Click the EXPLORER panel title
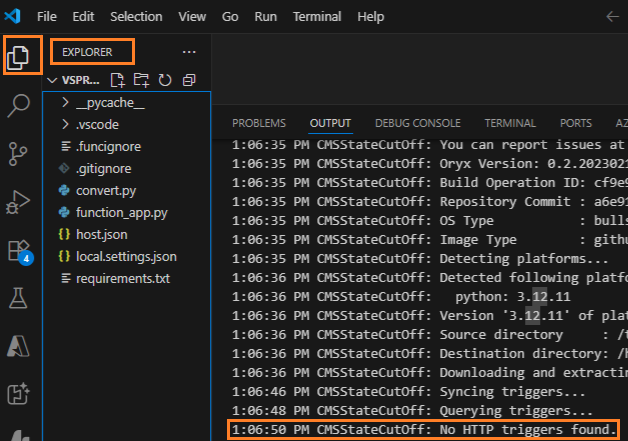The width and height of the screenshot is (628, 441). click(x=87, y=52)
